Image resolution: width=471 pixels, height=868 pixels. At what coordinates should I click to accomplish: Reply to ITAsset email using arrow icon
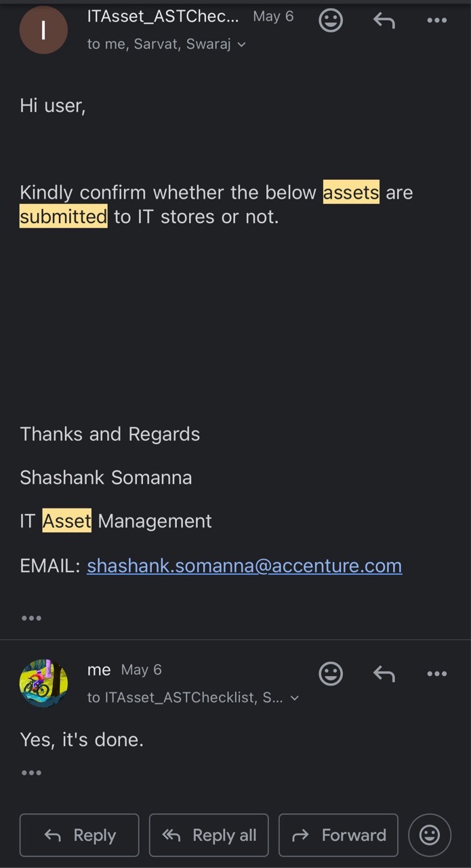point(384,20)
